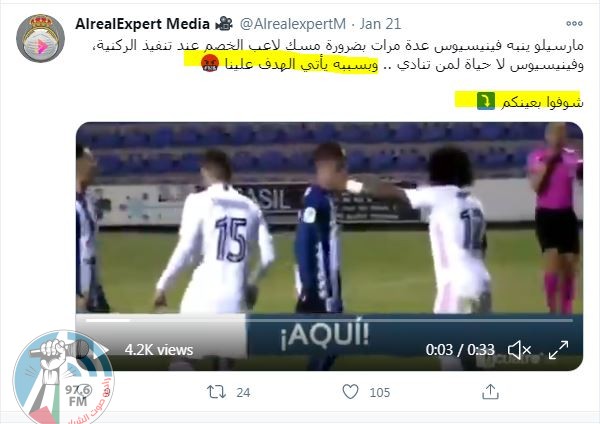This screenshot has width=600, height=424.
Task: Click the angry face emoji in tweet
Action: click(x=210, y=63)
